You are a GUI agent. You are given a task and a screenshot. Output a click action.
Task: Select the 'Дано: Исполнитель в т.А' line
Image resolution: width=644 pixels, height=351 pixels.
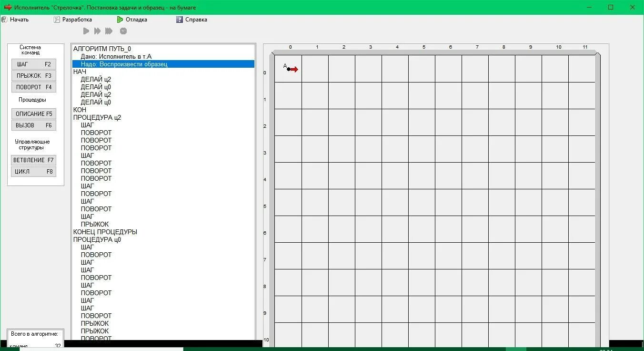[x=116, y=56]
